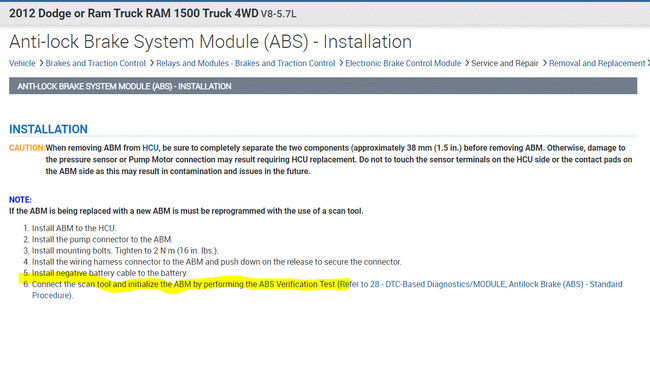Open Electronic Brake Control Module breadcrumb
This screenshot has height=366, width=650.
pyautogui.click(x=403, y=63)
